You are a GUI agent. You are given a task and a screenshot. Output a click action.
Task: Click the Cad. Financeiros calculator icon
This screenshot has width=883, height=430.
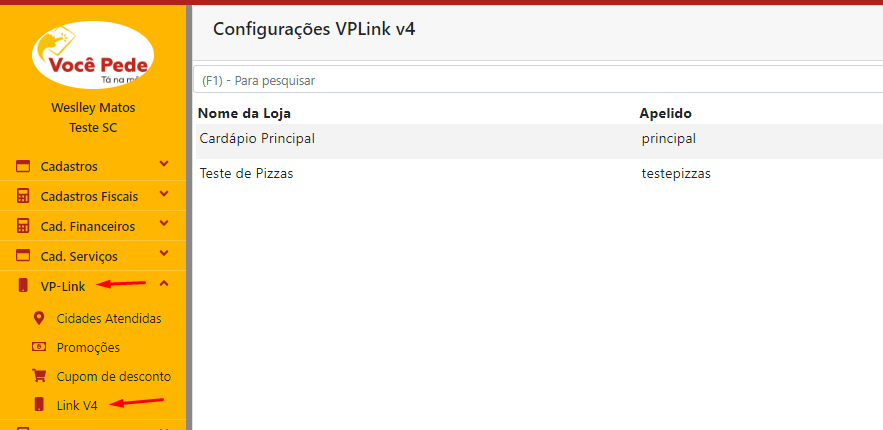23,227
